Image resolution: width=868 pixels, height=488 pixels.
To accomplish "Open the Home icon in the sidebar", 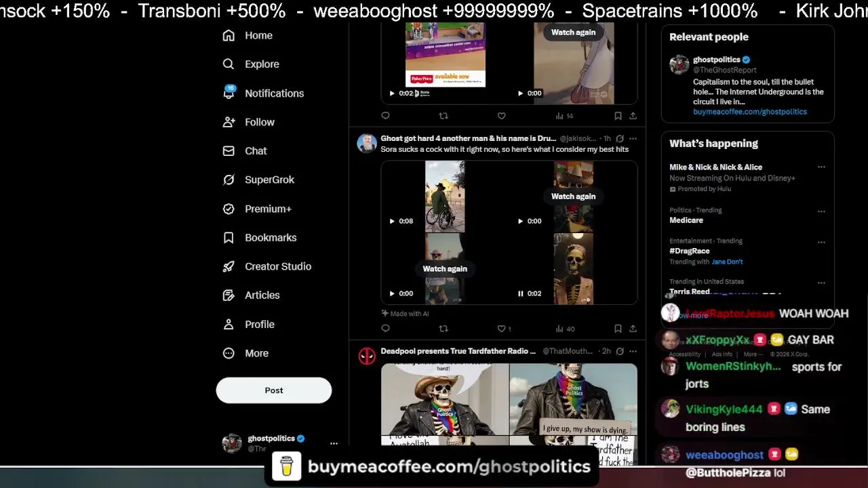I will (229, 35).
